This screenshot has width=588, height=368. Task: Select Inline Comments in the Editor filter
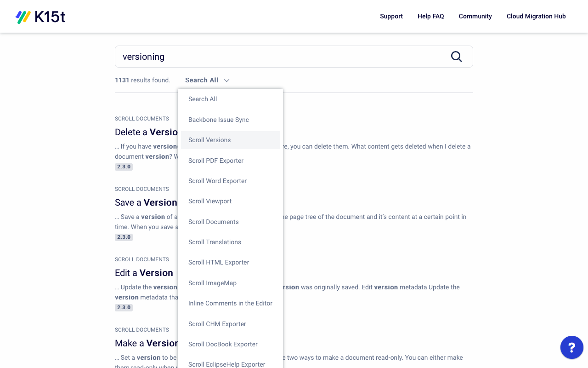(x=230, y=303)
